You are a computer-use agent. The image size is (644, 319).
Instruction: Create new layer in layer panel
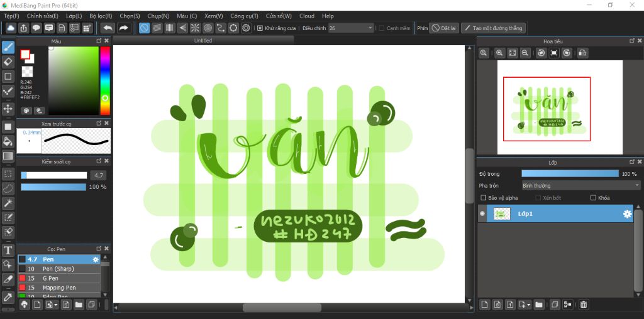coord(485,304)
